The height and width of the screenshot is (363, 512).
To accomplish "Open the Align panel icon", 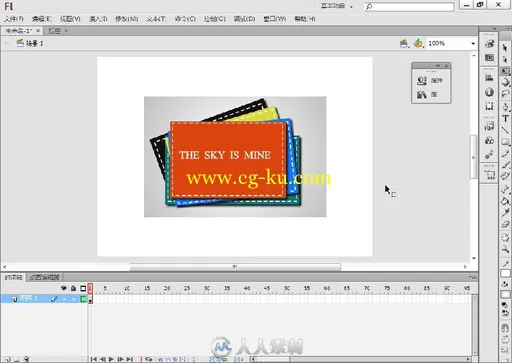I will coord(489,78).
